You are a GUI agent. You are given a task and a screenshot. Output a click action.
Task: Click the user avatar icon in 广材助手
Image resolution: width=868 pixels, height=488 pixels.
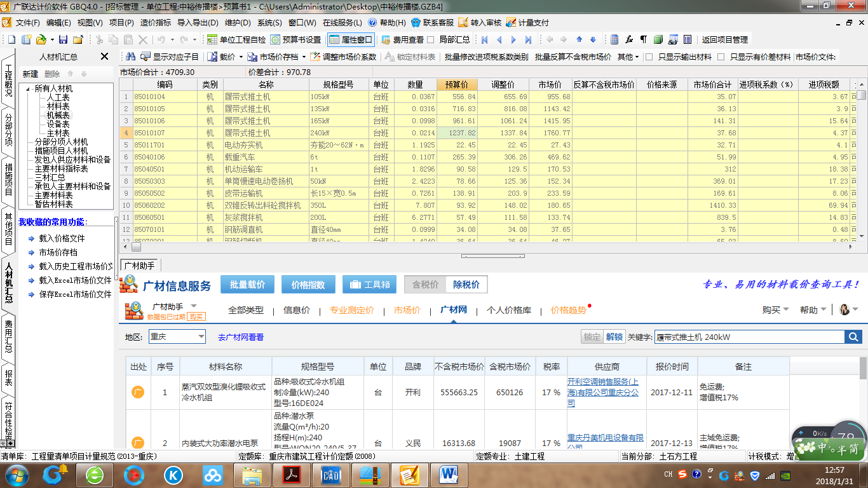click(x=844, y=309)
